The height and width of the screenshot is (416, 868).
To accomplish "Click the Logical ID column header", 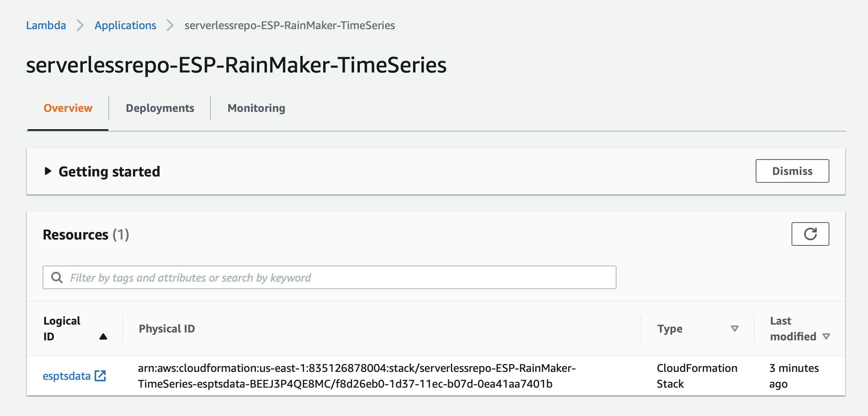I will [62, 329].
